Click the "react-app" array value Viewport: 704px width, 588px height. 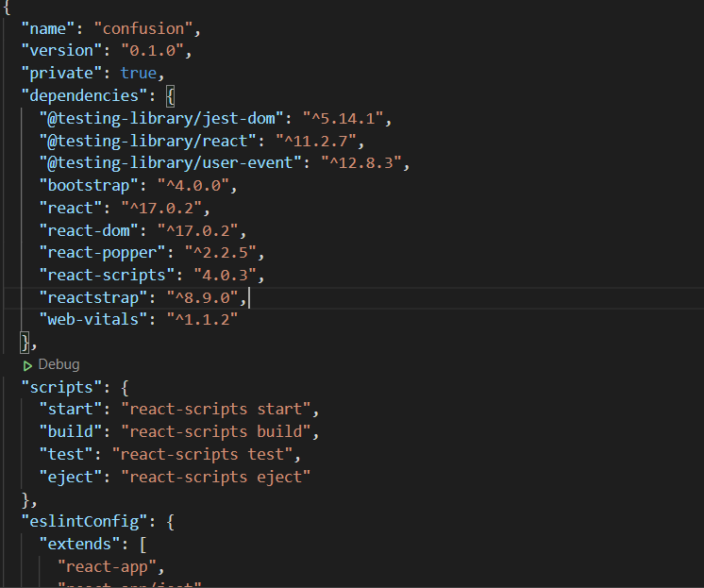[108, 566]
